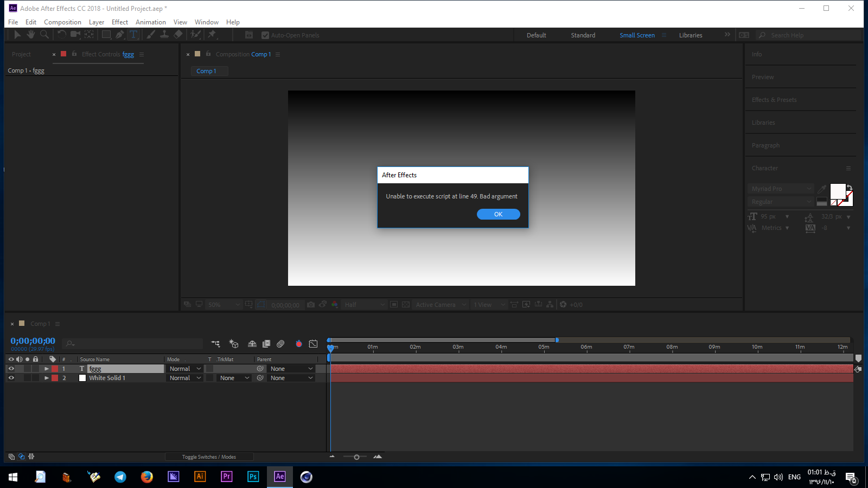The width and height of the screenshot is (868, 488).
Task: Select the Zoom magnifier tool
Action: [44, 35]
